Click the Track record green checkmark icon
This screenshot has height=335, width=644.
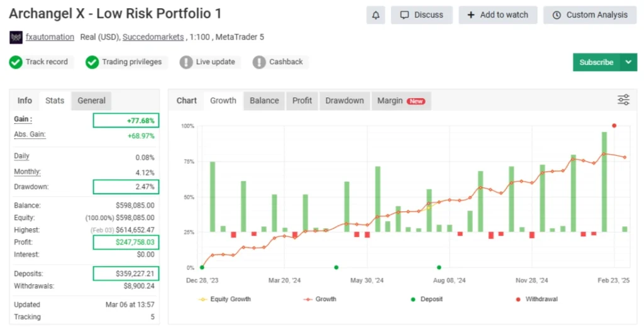point(16,62)
